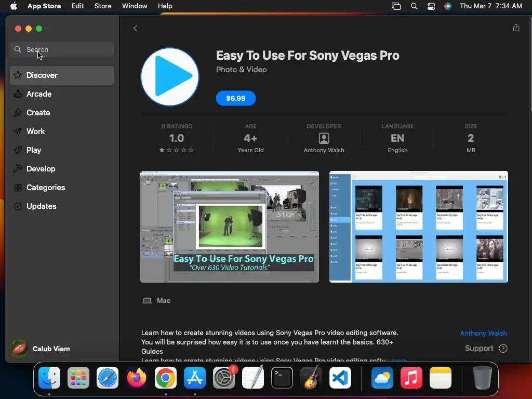532x399 pixels.
Task: Open the Support link
Action: tap(478, 349)
